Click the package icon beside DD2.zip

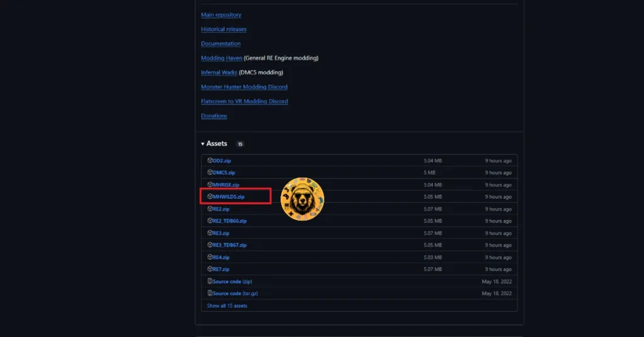pos(210,161)
